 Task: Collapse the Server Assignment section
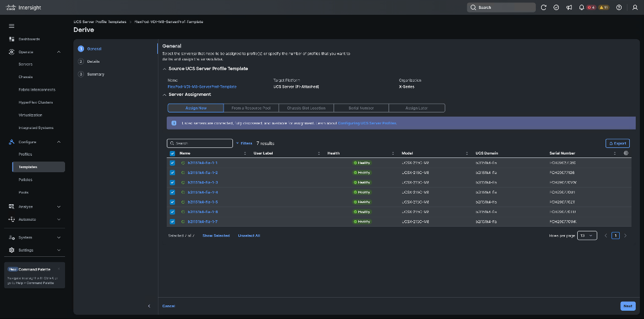click(x=165, y=95)
